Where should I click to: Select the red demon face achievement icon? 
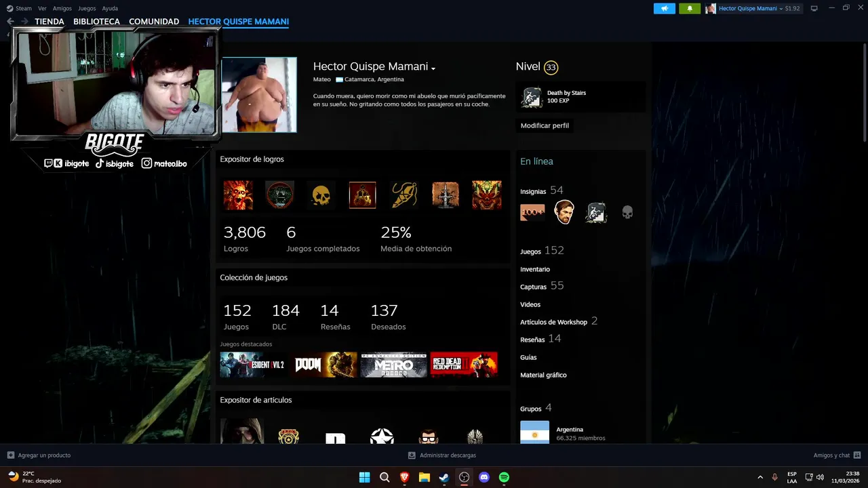coord(487,195)
